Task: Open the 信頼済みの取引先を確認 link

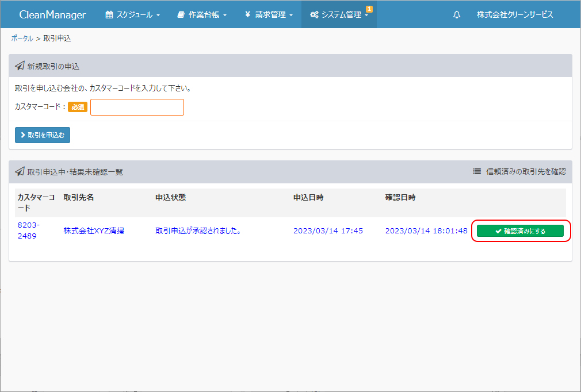Action: click(x=526, y=171)
